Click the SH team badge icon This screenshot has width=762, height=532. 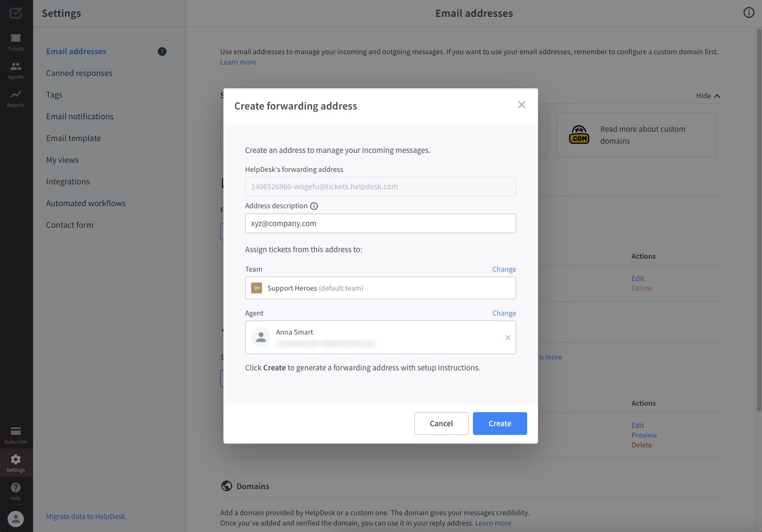pyautogui.click(x=257, y=288)
